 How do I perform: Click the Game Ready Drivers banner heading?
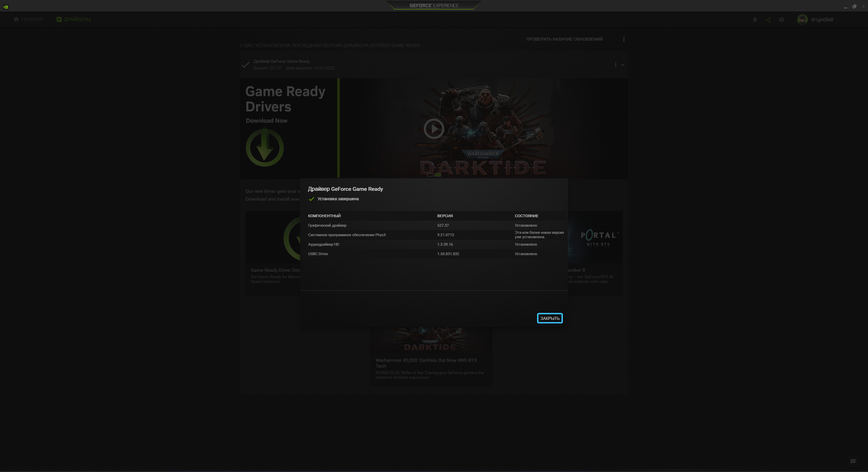[x=285, y=99]
